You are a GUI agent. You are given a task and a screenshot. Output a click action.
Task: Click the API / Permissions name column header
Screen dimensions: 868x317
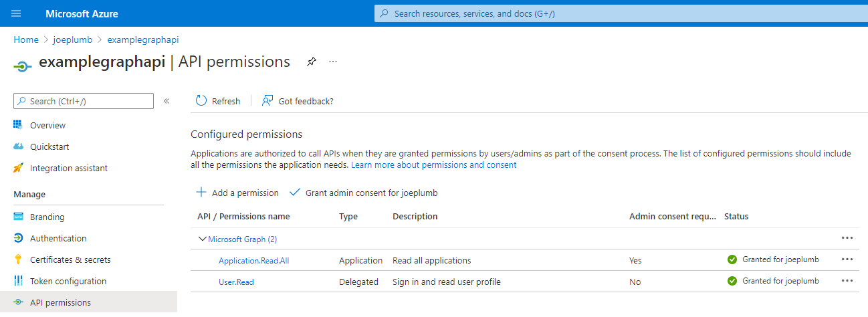(243, 217)
